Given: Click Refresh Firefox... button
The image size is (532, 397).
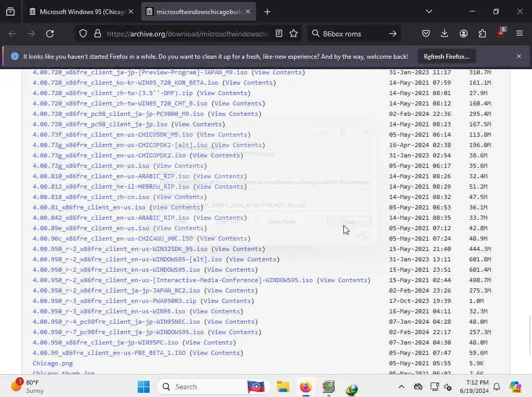Looking at the screenshot, I should pos(446,57).
